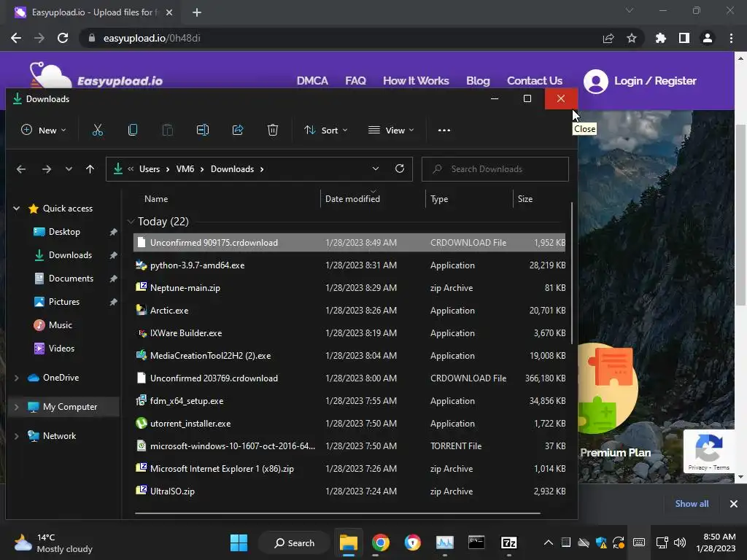Collapse the Today (22) group
Screen dimensions: 747x560
click(x=131, y=222)
